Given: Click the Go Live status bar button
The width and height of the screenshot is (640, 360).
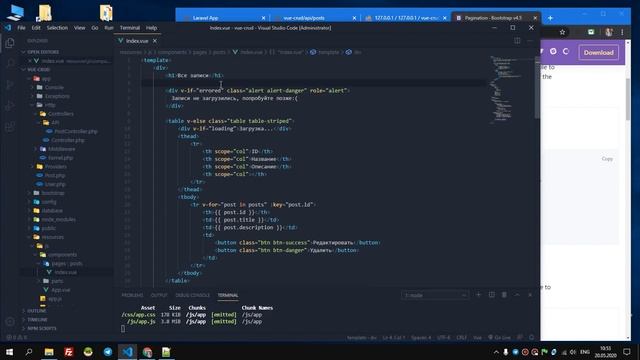Looking at the screenshot, I should 499,338.
